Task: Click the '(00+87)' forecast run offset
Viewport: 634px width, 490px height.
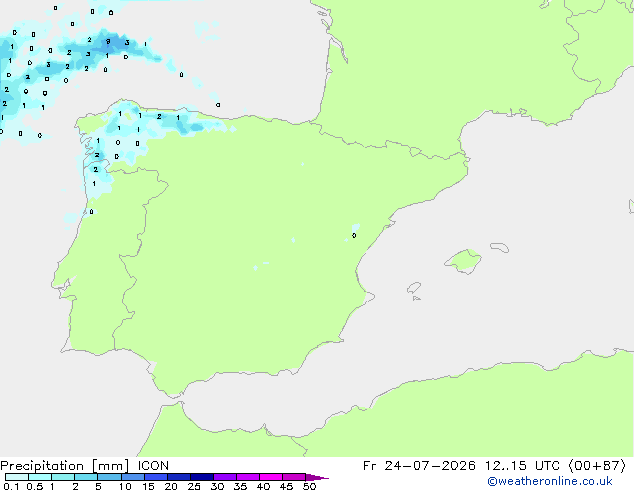Action: 597,466
